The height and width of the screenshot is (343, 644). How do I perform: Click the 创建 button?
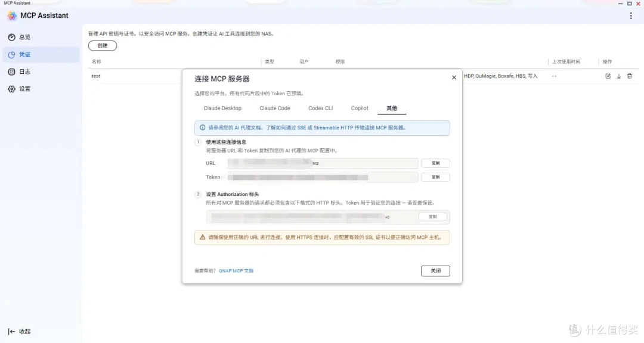(103, 45)
